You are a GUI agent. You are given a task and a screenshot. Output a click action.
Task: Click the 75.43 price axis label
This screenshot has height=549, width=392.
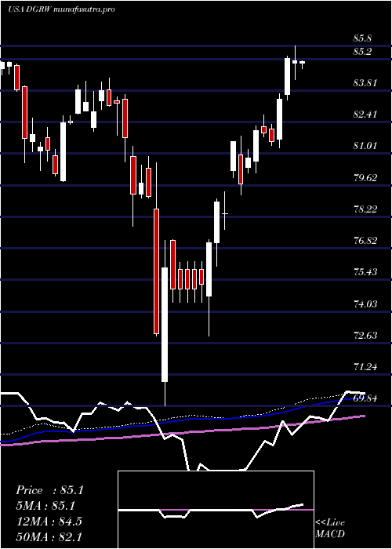click(x=365, y=271)
